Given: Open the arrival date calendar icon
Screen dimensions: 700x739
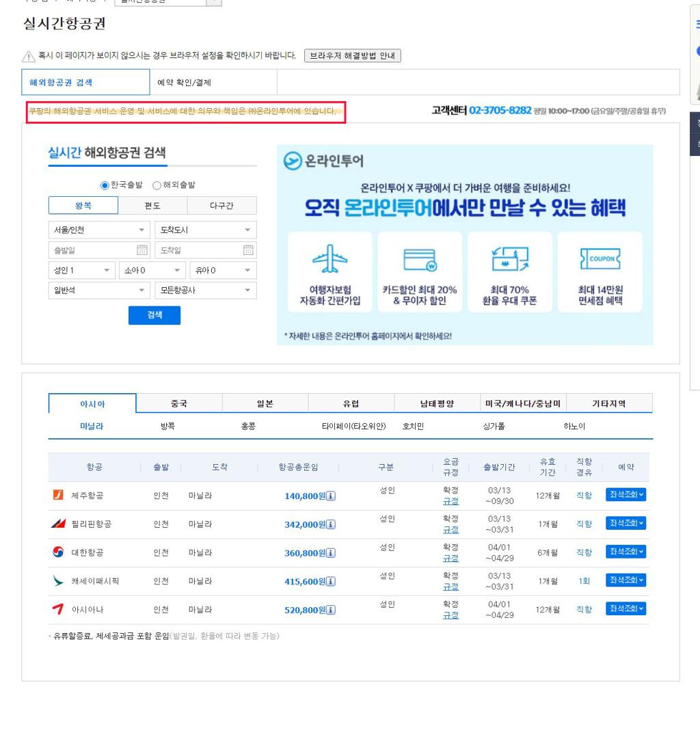Looking at the screenshot, I should point(248,250).
